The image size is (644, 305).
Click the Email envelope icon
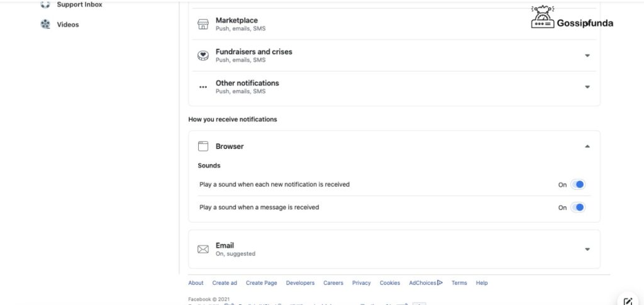point(203,249)
